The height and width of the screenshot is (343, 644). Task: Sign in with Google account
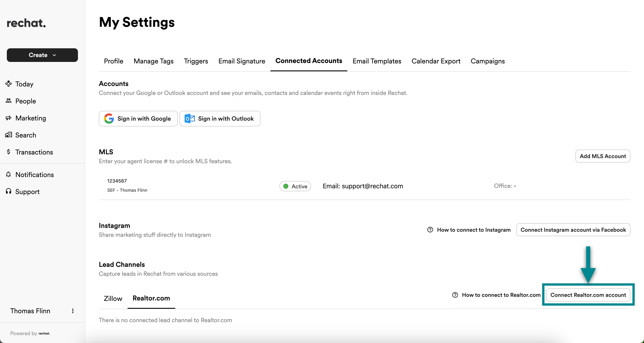coord(138,119)
